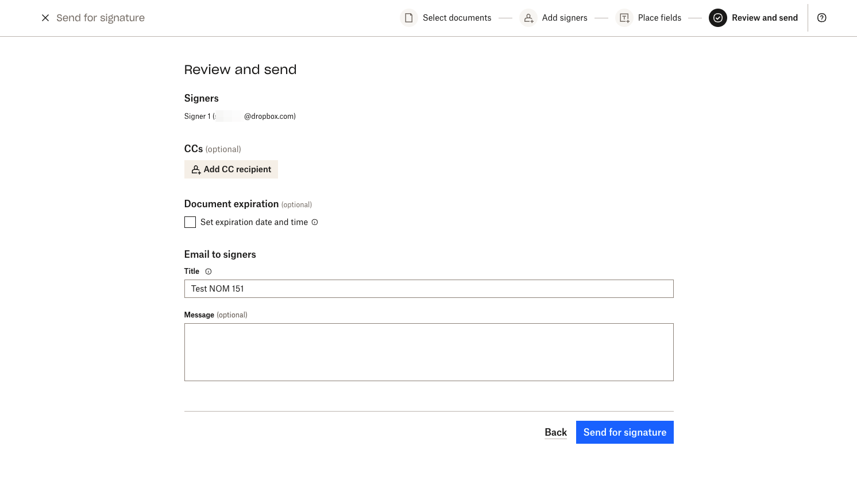Go back to the Select documents step
This screenshot has width=857, height=504.
pyautogui.click(x=457, y=18)
